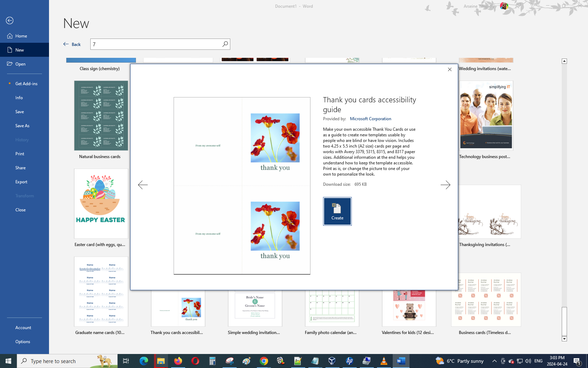Open File Explorer from the taskbar
This screenshot has width=588, height=368.
point(161,361)
